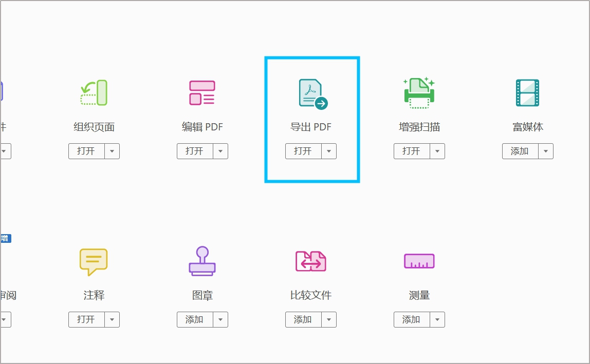This screenshot has height=364, width=590.
Task: Click the 测量 ruler icon
Action: (419, 261)
